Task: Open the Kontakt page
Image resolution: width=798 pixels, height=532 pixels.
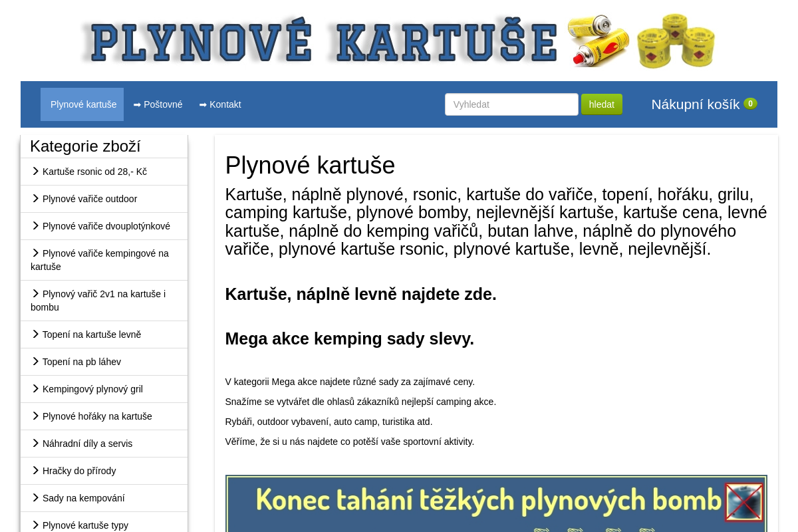Action: click(225, 104)
